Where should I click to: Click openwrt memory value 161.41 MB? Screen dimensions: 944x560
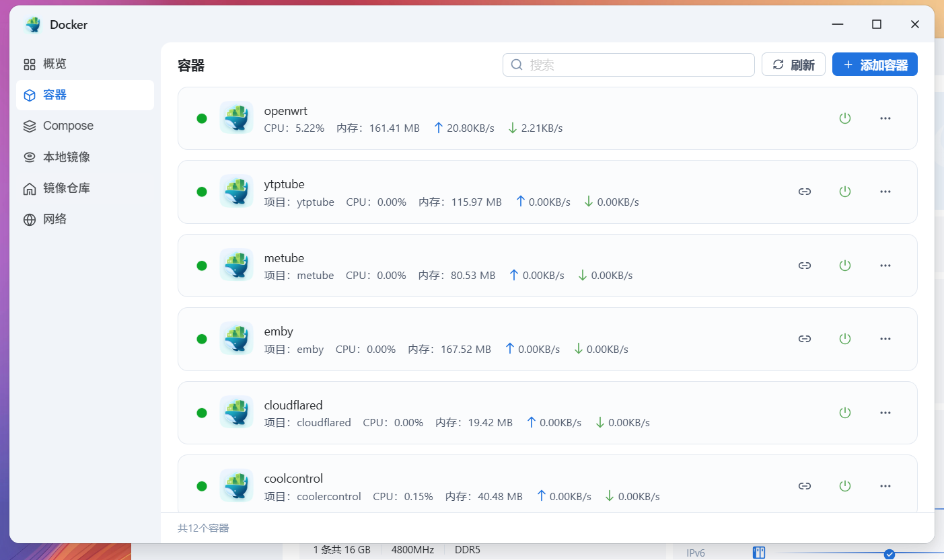(394, 128)
